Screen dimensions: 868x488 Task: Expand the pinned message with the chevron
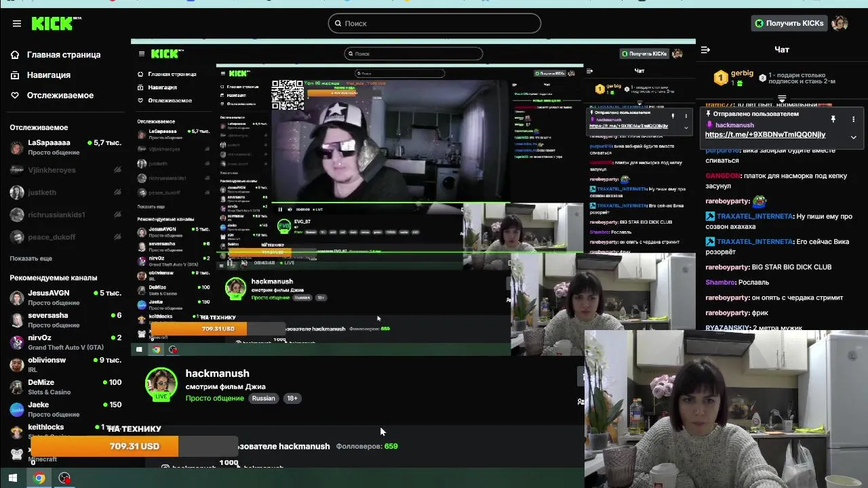[853, 137]
